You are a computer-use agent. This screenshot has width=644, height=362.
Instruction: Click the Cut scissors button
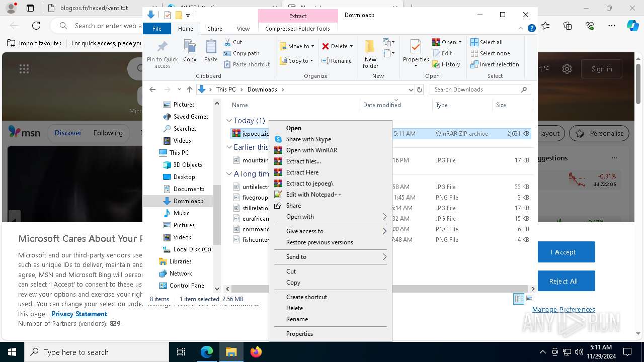(x=233, y=42)
